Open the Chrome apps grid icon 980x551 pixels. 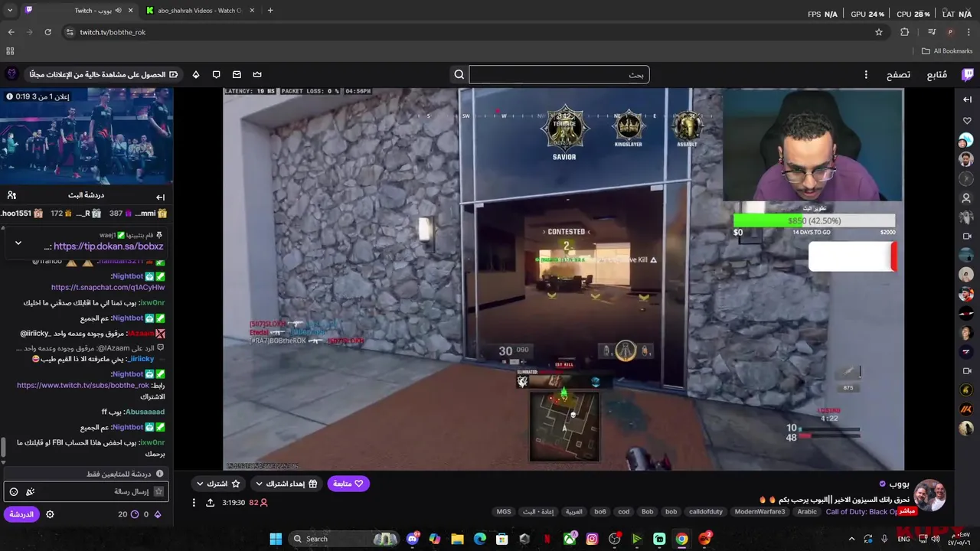(x=10, y=51)
